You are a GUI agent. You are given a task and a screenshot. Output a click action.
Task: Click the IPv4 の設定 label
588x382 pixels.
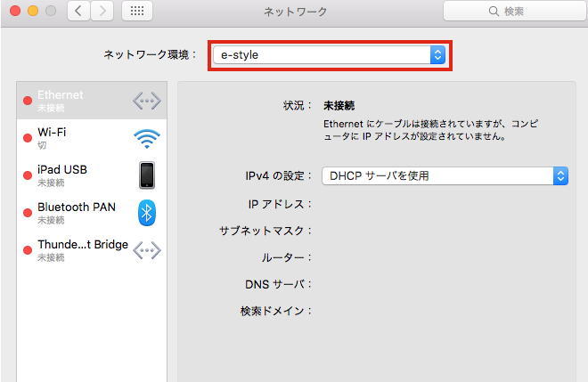pyautogui.click(x=278, y=175)
